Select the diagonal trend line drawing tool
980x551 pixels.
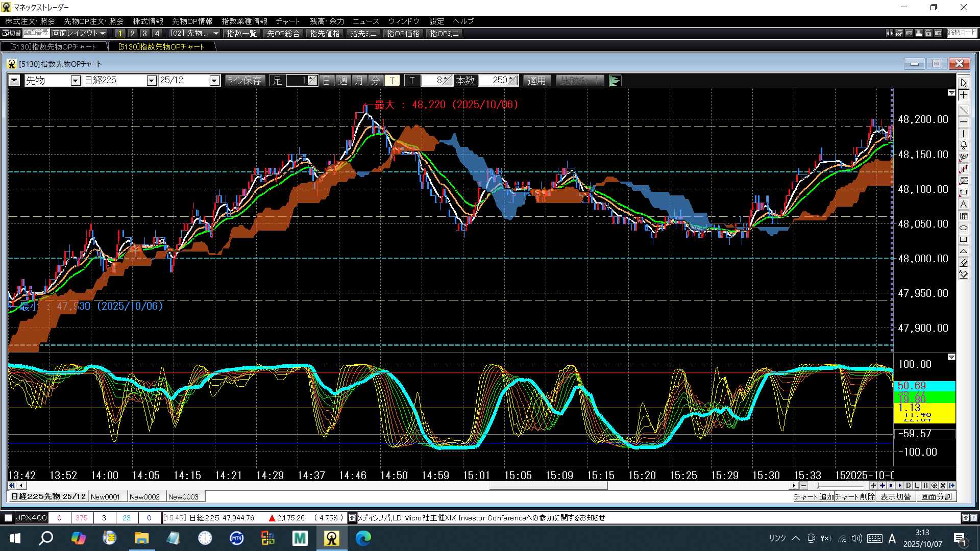(964, 110)
